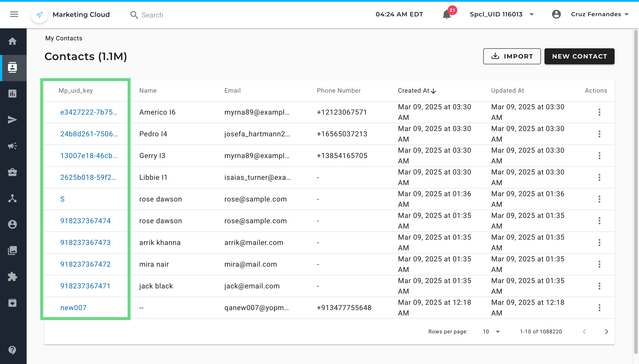Open the send paper-plane sidebar icon
This screenshot has width=639, height=364.
point(12,120)
